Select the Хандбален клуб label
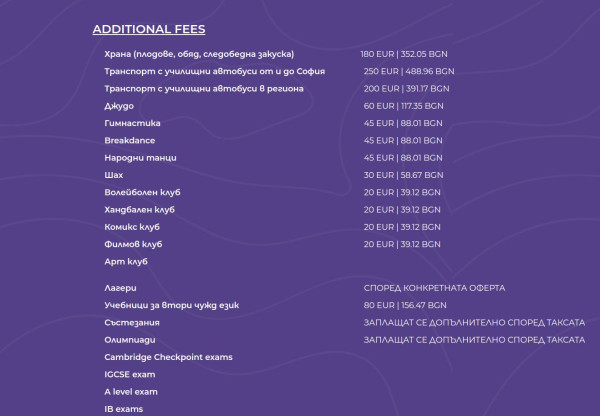The height and width of the screenshot is (416, 600). click(139, 210)
